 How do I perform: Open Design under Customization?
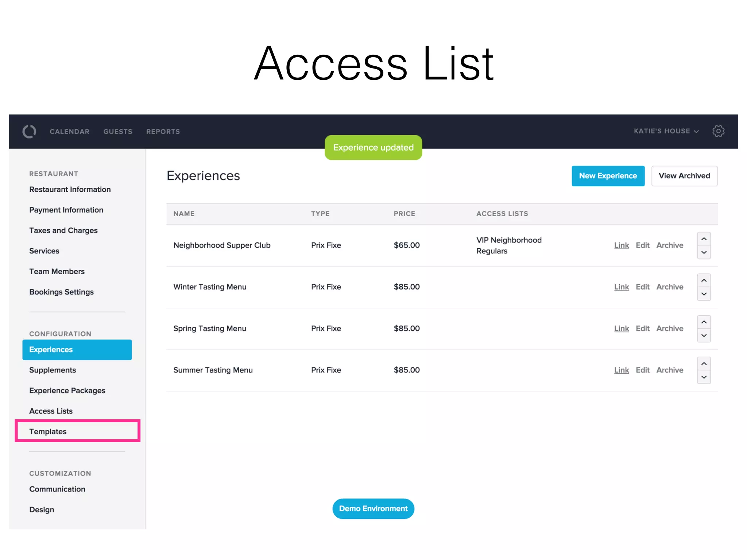42,510
